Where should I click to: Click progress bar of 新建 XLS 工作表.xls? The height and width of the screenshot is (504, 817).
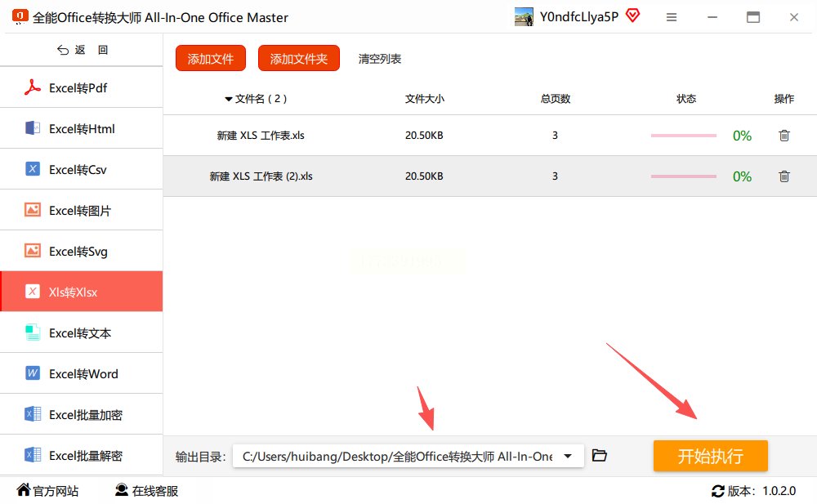point(684,136)
